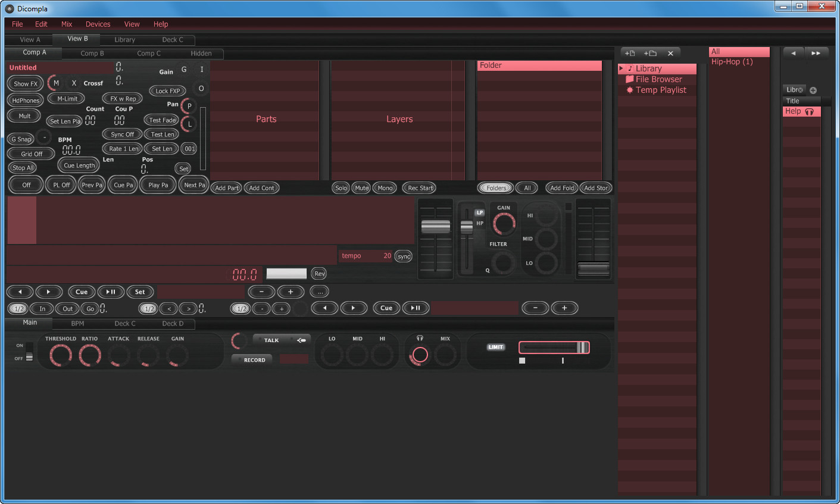Click the microphone icon beside TALK

(301, 340)
